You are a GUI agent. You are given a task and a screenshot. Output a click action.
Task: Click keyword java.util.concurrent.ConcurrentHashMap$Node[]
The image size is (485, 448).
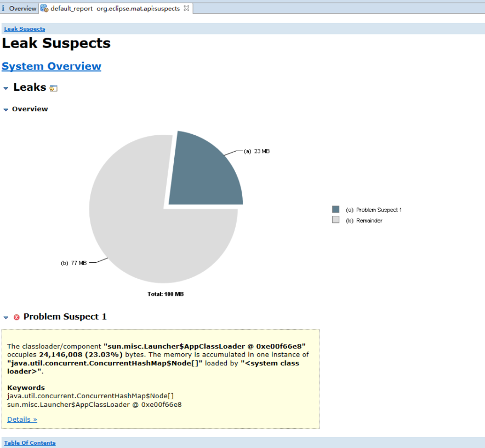pyautogui.click(x=90, y=396)
